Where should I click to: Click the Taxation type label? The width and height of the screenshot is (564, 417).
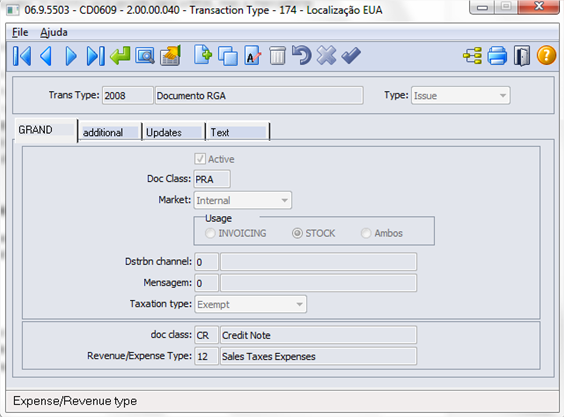161,304
